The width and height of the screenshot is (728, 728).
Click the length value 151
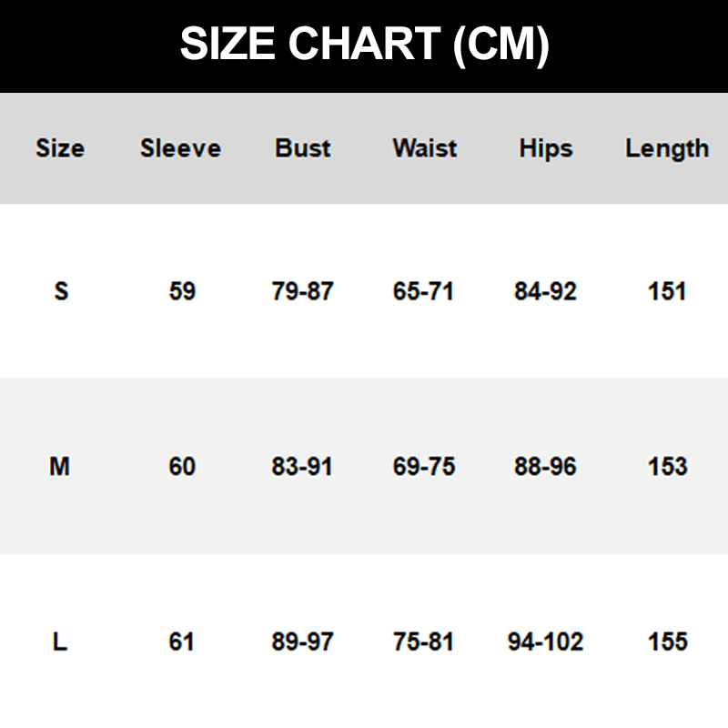(667, 291)
